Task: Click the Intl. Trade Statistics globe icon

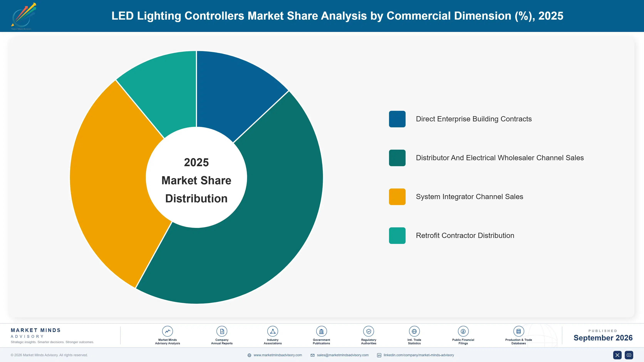Action: pyautogui.click(x=414, y=331)
